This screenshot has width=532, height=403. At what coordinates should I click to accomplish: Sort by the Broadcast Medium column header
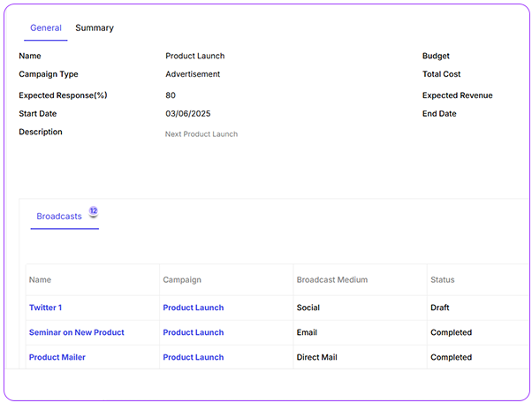coord(332,280)
